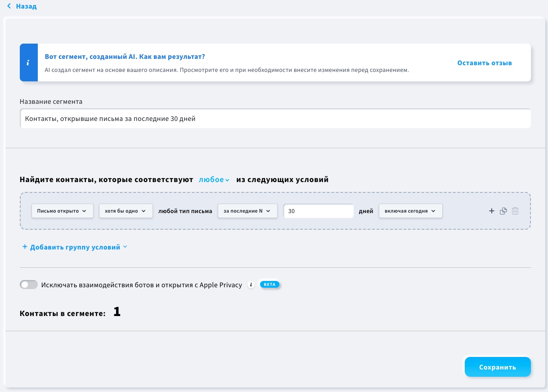Open the хотя бы одно dropdown

click(x=126, y=211)
